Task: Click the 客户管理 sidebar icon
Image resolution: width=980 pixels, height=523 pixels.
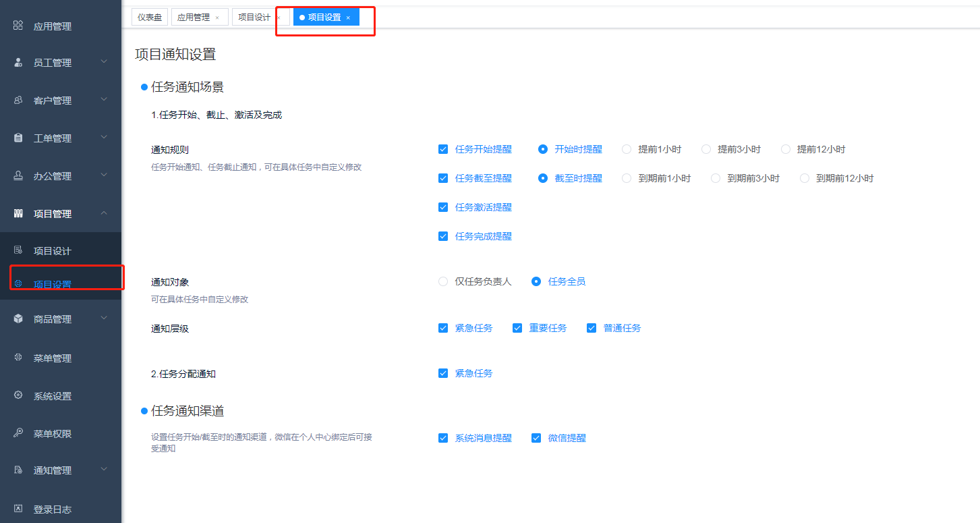Action: pyautogui.click(x=18, y=101)
